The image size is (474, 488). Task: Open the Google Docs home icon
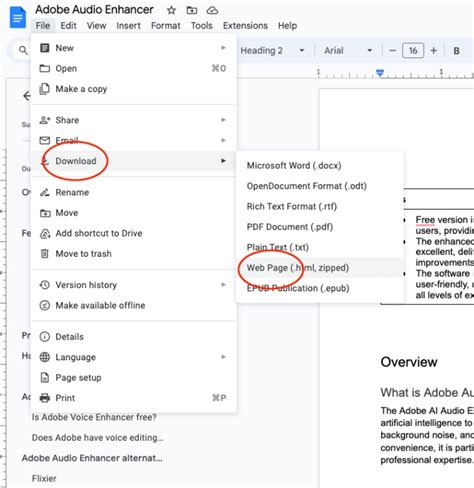(x=17, y=17)
